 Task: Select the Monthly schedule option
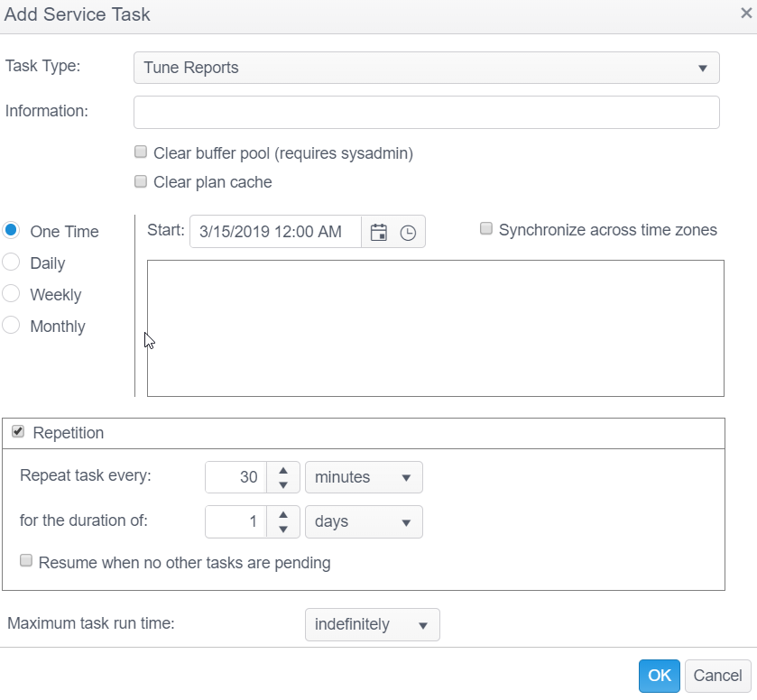pyautogui.click(x=11, y=326)
